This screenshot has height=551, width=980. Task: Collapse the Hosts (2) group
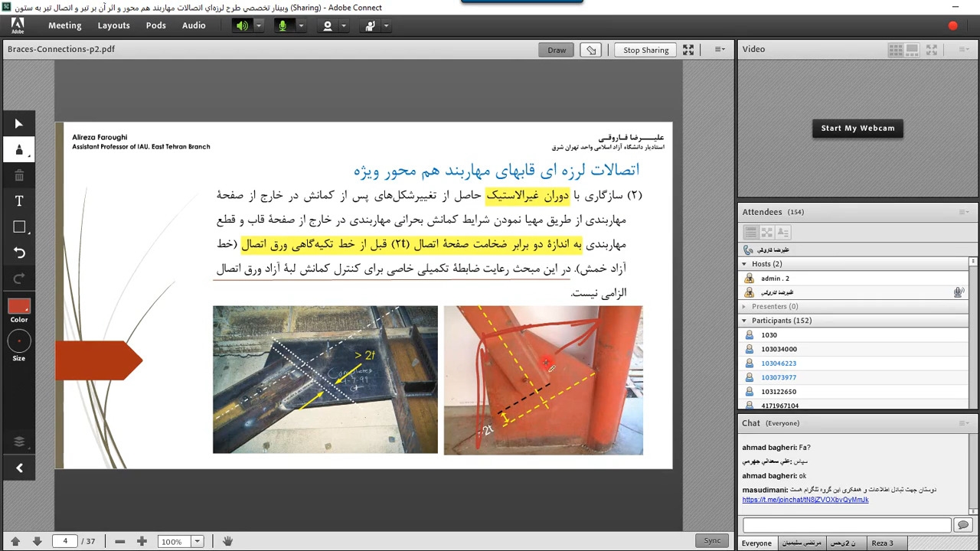[x=744, y=264]
